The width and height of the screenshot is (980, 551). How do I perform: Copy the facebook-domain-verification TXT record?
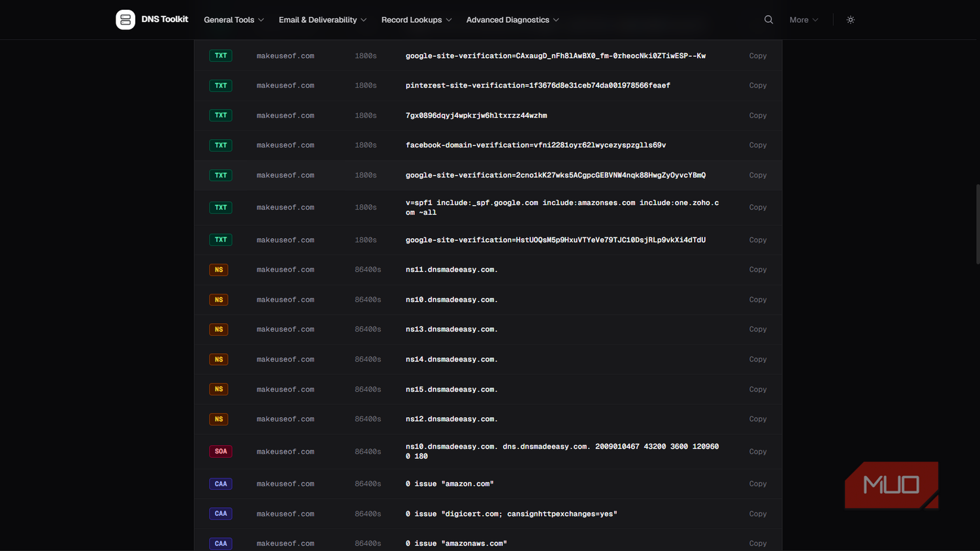coord(758,145)
